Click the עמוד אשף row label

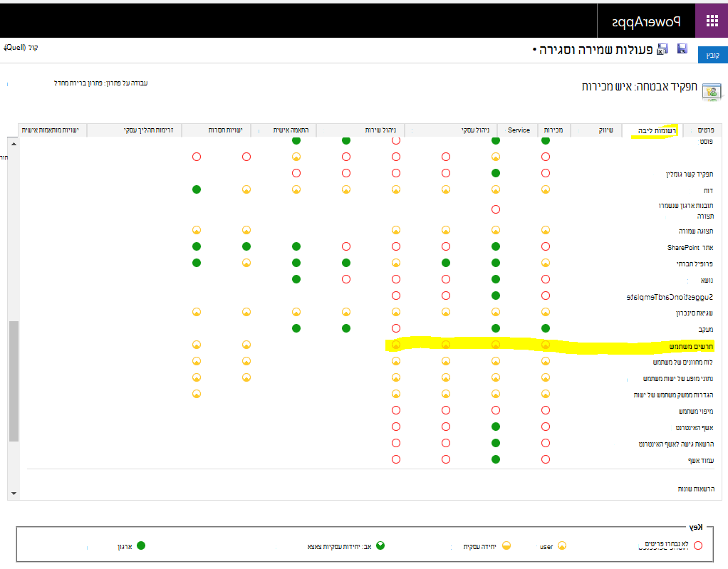click(700, 460)
